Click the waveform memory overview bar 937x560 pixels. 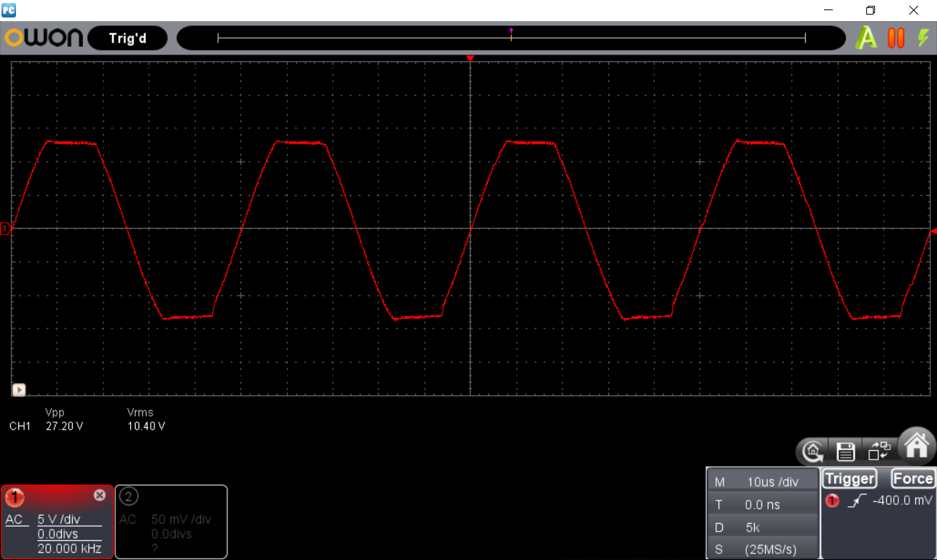click(x=511, y=38)
